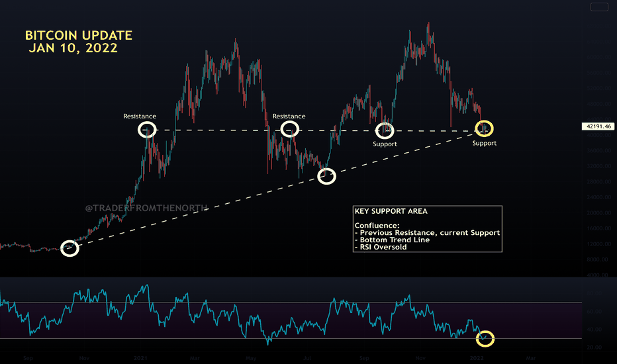Select the yellow circle on the RSI line
The height and width of the screenshot is (364, 617).
[x=485, y=338]
